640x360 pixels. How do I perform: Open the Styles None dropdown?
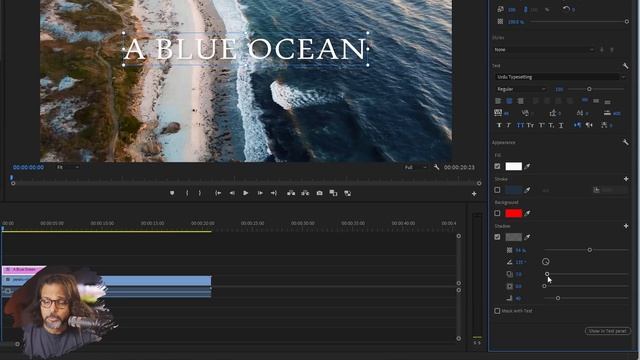[544, 50]
